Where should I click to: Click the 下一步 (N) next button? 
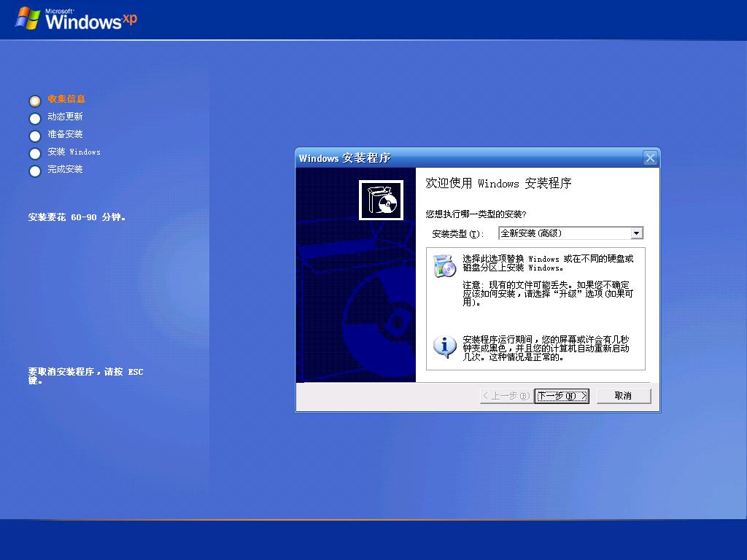(x=562, y=396)
